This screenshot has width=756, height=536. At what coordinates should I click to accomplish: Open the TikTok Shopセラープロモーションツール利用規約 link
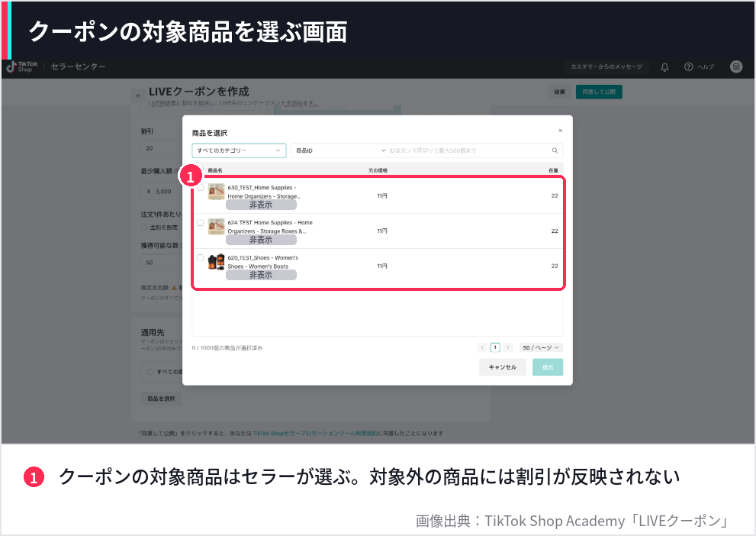pos(315,433)
